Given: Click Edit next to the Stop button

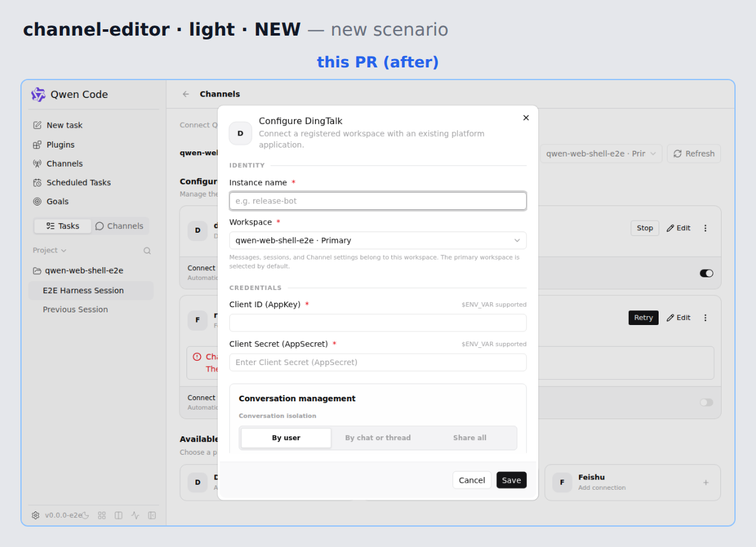Looking at the screenshot, I should 678,228.
